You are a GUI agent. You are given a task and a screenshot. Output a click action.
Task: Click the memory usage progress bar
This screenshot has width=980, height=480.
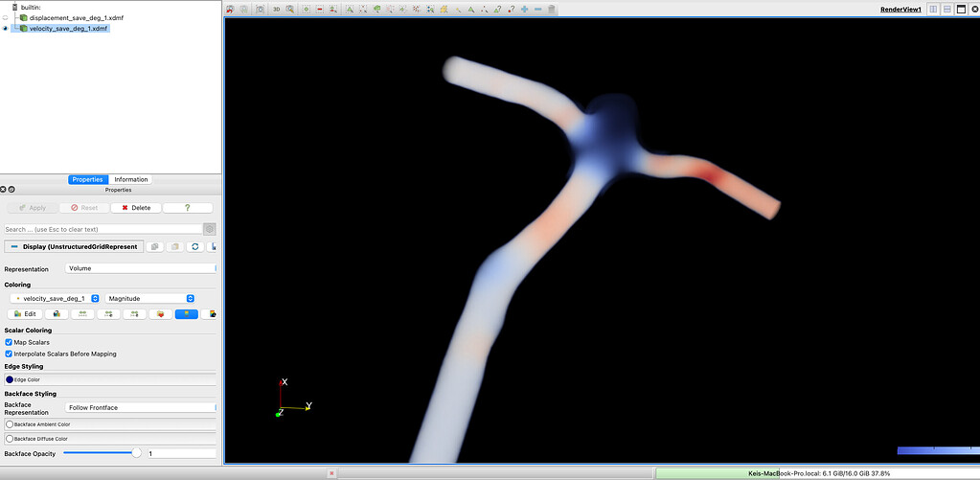point(817,473)
